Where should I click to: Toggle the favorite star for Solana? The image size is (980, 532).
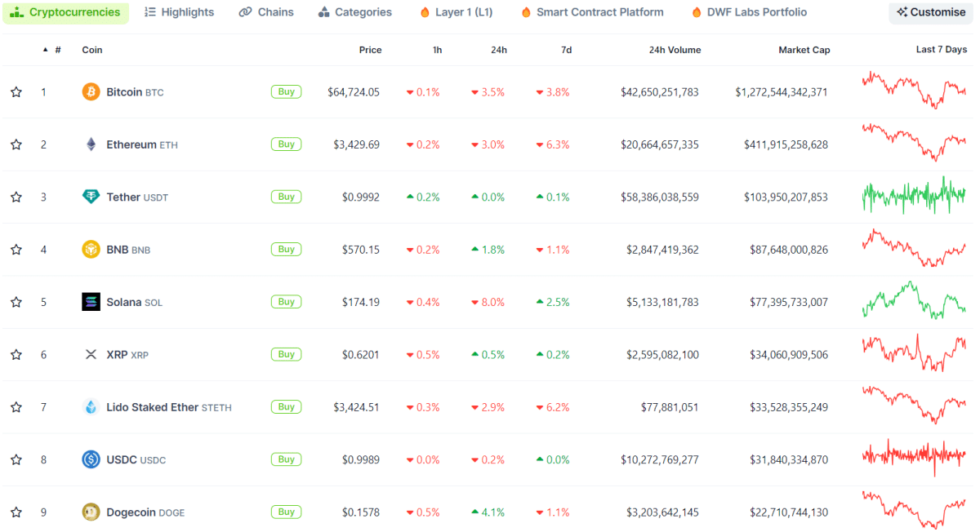coord(16,302)
